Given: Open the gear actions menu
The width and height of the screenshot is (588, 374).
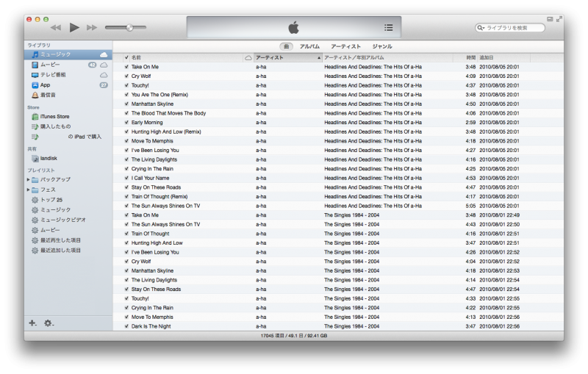Looking at the screenshot, I should click(x=49, y=323).
